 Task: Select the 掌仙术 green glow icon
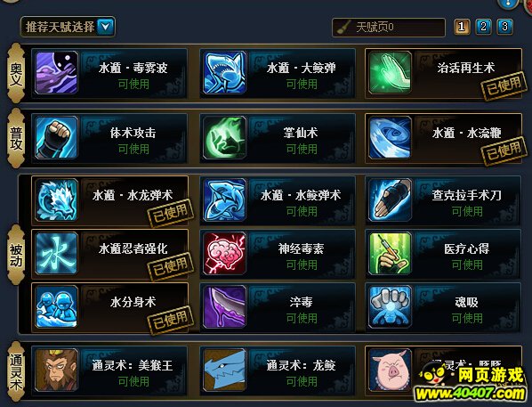(224, 137)
